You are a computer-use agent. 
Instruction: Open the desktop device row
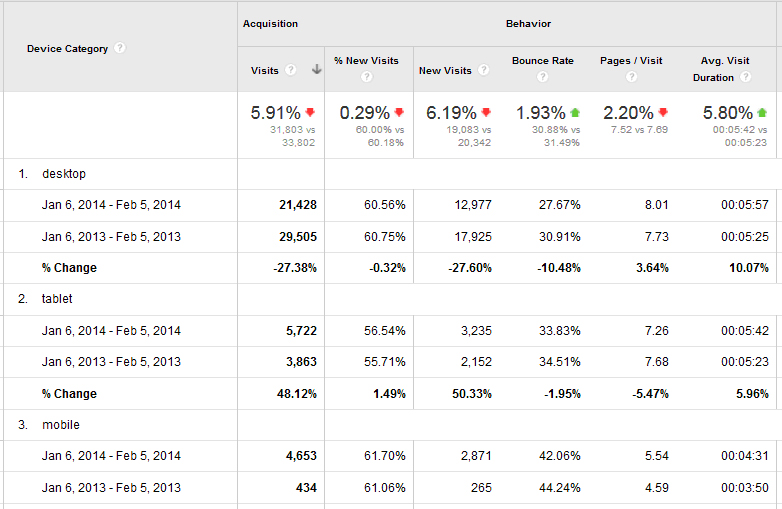(64, 174)
